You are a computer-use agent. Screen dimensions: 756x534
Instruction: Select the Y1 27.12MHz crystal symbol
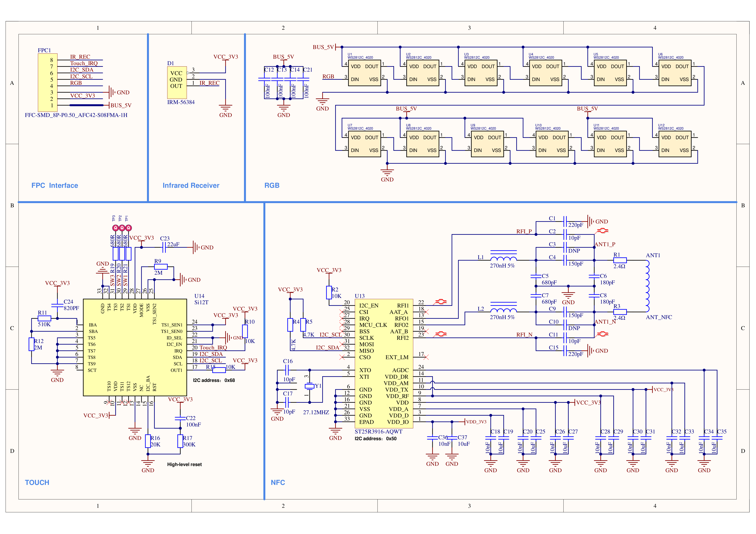click(309, 386)
